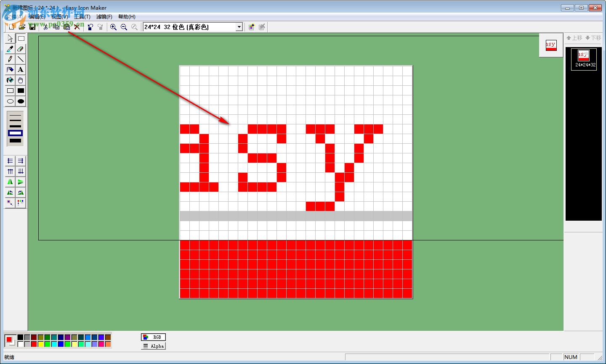
Task: Pick the purple color swatch
Action: (x=67, y=337)
